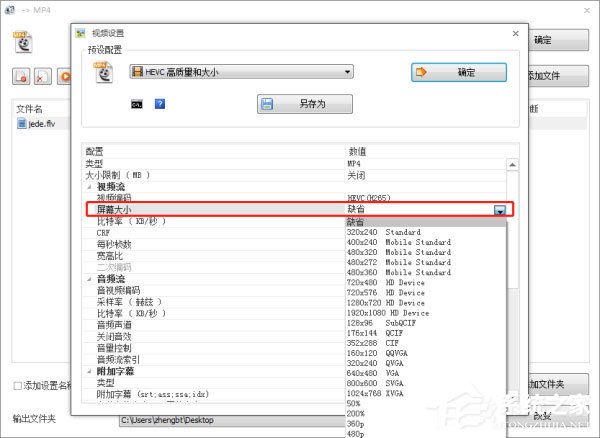Click the 文件名 column header
This screenshot has width=600, height=438.
[x=29, y=109]
